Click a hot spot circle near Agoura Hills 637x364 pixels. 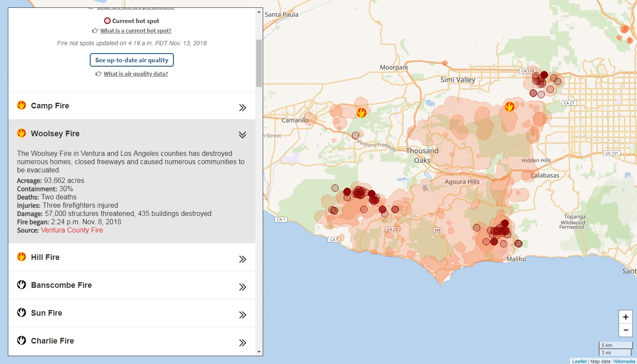pyautogui.click(x=476, y=227)
